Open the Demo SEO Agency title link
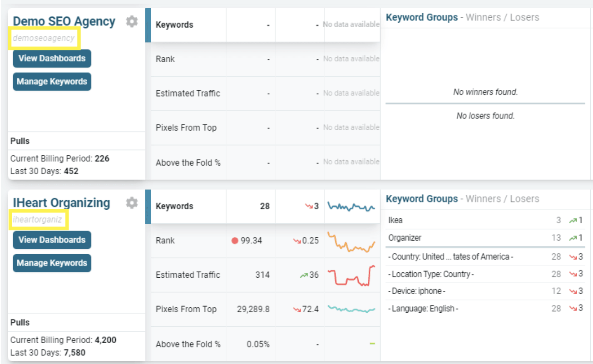Viewport: 593px width, 364px height. pyautogui.click(x=64, y=21)
